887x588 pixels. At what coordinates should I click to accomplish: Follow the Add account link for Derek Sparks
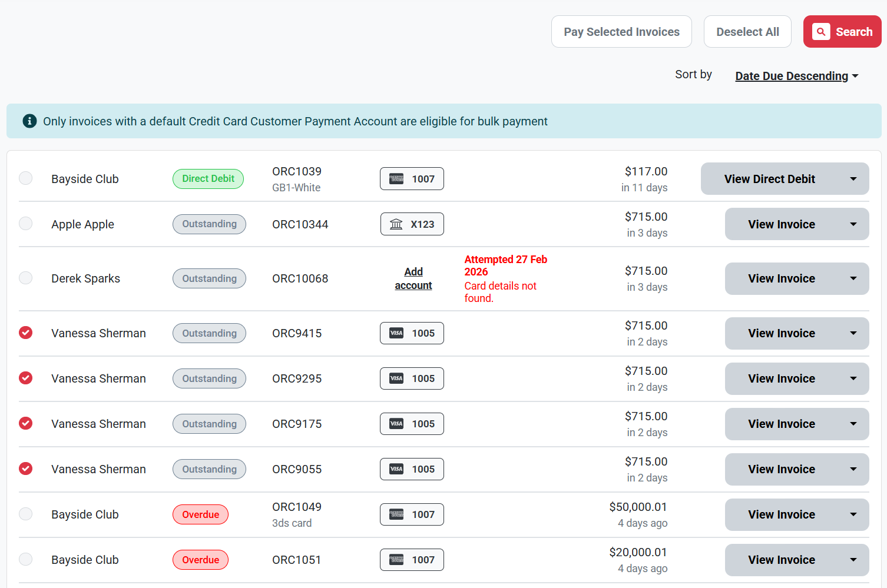[x=413, y=278]
